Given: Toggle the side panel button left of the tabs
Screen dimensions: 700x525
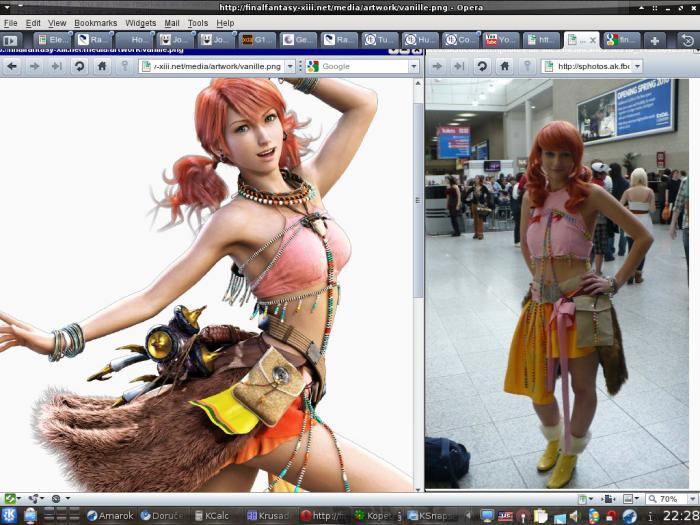Looking at the screenshot, I should coord(10,41).
